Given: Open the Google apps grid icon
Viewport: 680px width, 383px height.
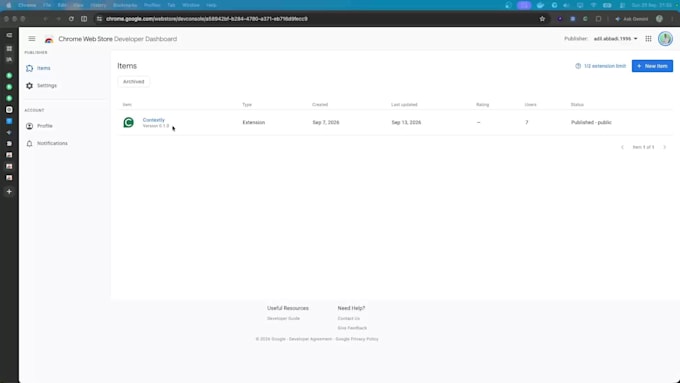Looking at the screenshot, I should click(x=648, y=39).
